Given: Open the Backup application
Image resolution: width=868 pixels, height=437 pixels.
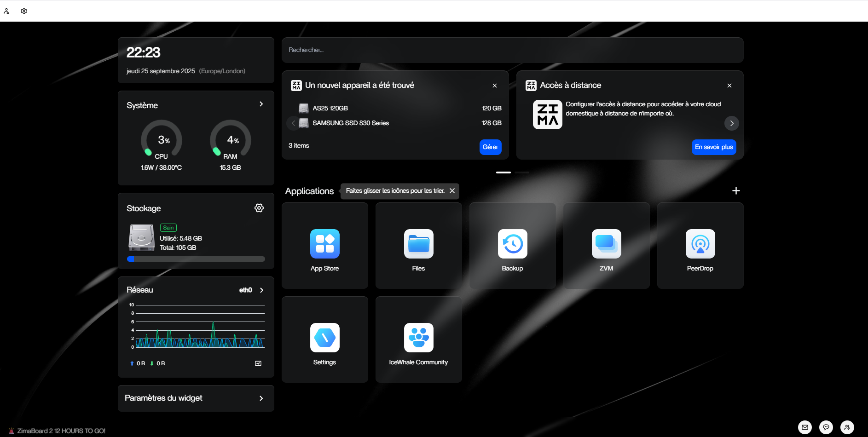Looking at the screenshot, I should (512, 246).
